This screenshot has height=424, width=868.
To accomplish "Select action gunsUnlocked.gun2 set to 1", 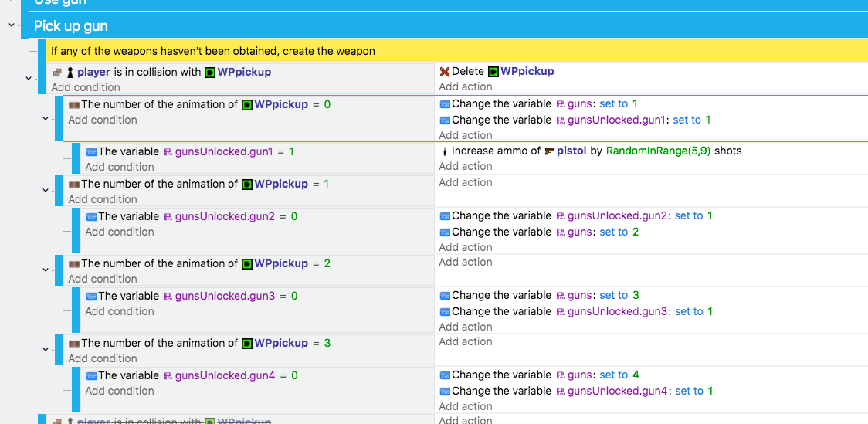I will 576,216.
